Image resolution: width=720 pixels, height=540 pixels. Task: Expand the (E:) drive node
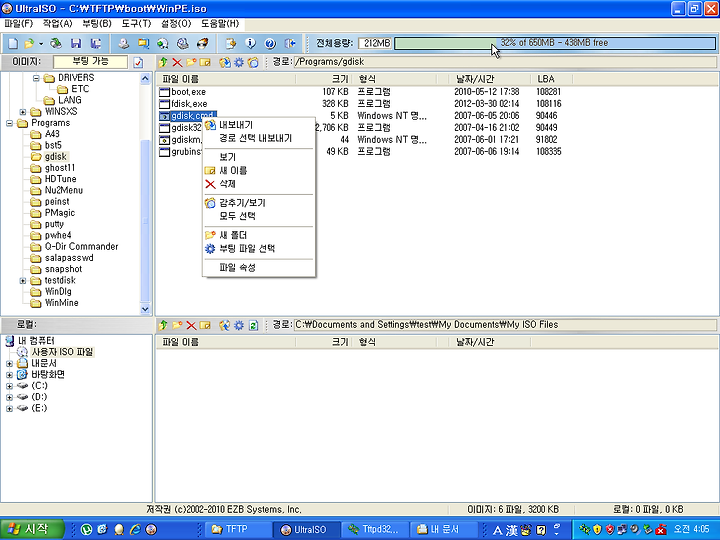[9, 409]
